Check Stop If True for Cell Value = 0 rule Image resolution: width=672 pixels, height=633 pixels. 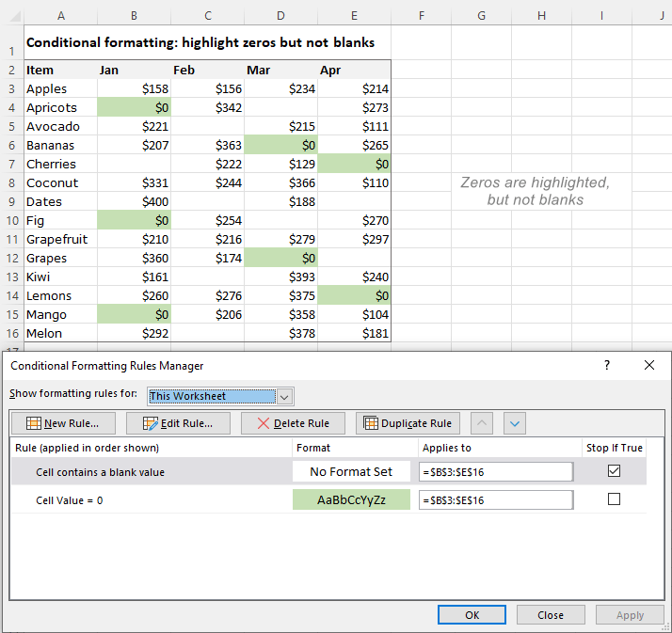pyautogui.click(x=614, y=499)
